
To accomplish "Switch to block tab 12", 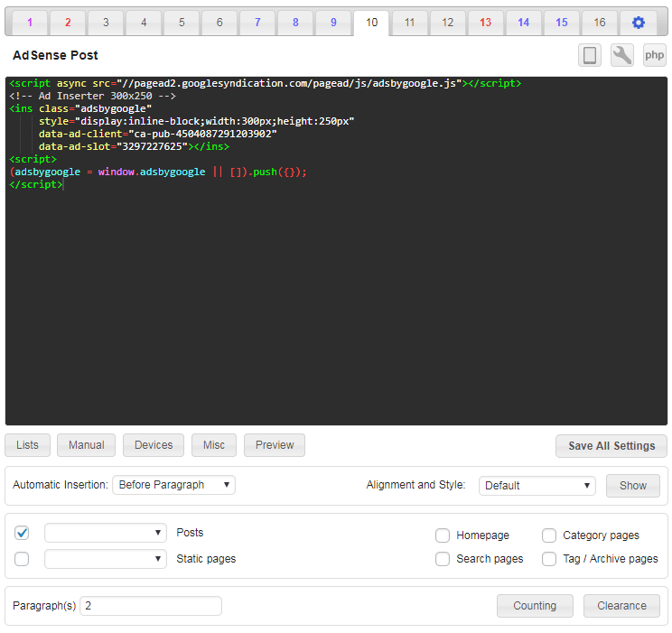I will coord(447,23).
